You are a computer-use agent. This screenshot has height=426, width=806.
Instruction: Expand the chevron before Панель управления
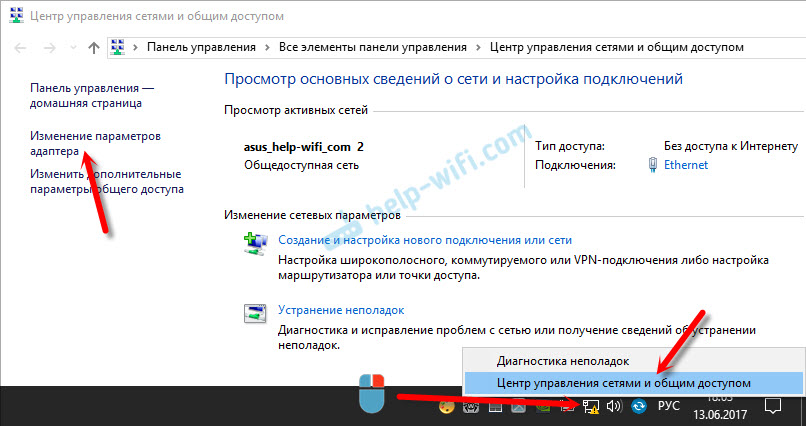click(136, 47)
